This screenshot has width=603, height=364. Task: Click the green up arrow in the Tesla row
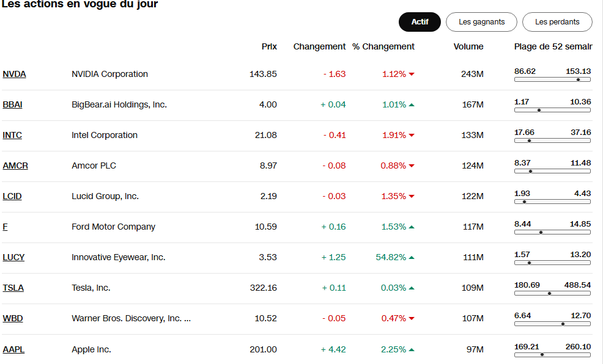(412, 288)
